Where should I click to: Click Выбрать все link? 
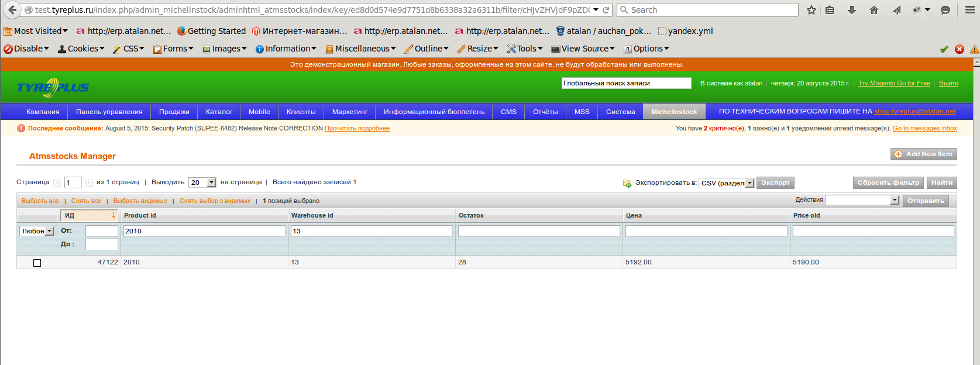[x=40, y=201]
